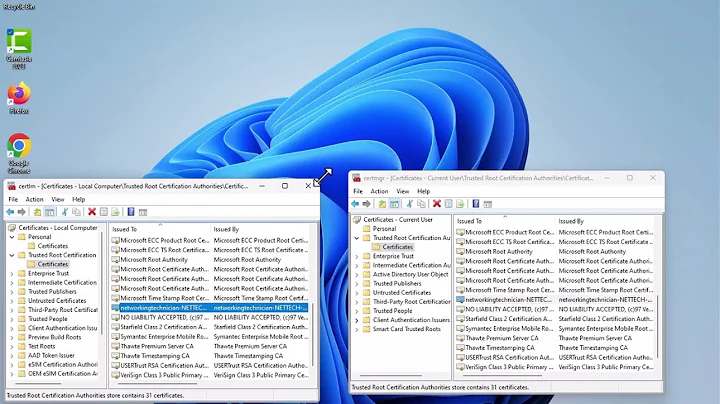
Task: Select Thawte Premium Server CA in certmgr list
Action: (x=502, y=338)
